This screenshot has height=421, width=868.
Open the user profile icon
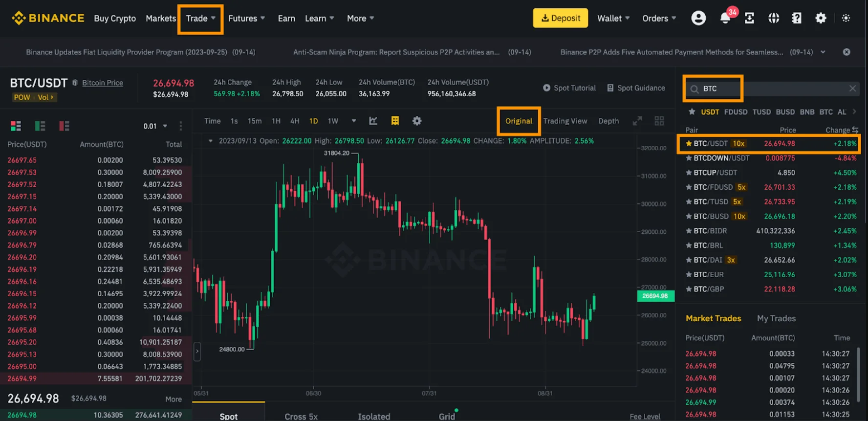coord(698,18)
